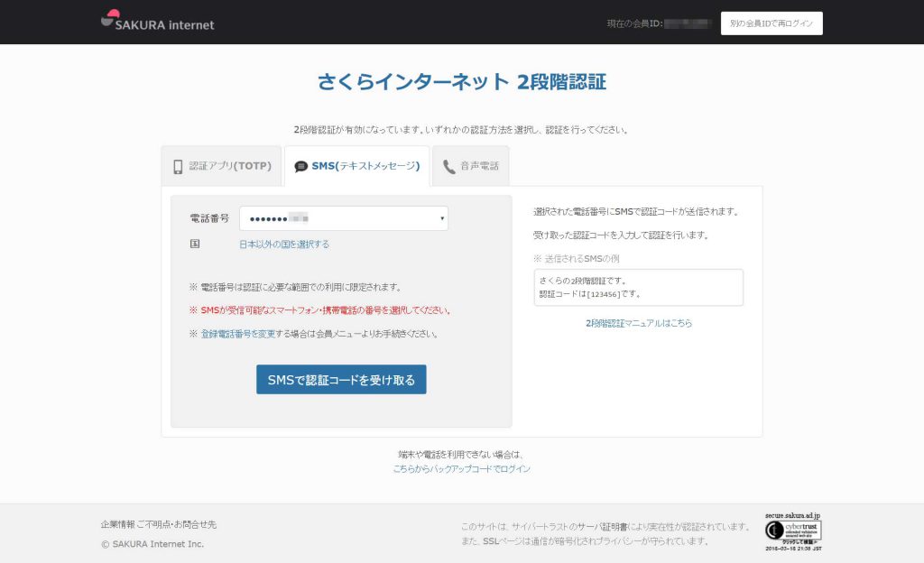This screenshot has width=924, height=563.
Task: Click the 電話番号 field label
Action: coord(209,218)
